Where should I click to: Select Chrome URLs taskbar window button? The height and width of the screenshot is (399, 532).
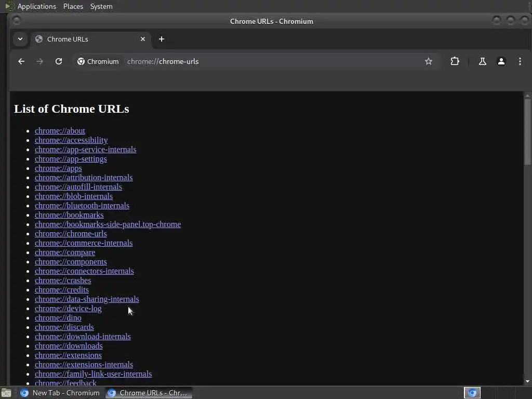point(148,393)
